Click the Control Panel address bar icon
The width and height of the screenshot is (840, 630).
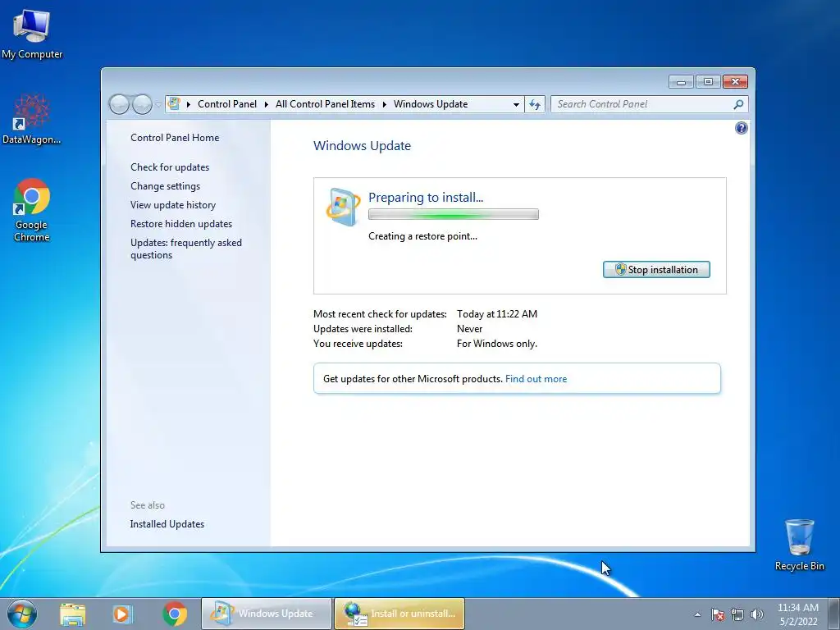(x=174, y=104)
